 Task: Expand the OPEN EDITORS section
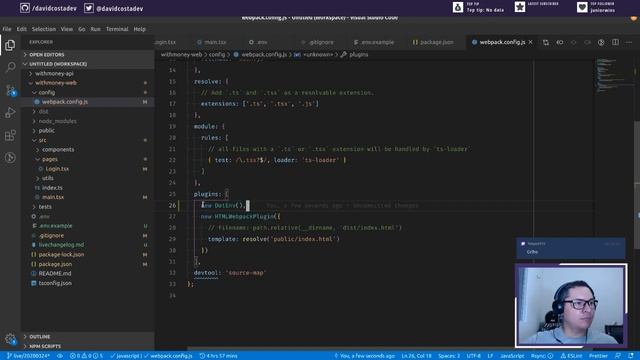pyautogui.click(x=88, y=54)
